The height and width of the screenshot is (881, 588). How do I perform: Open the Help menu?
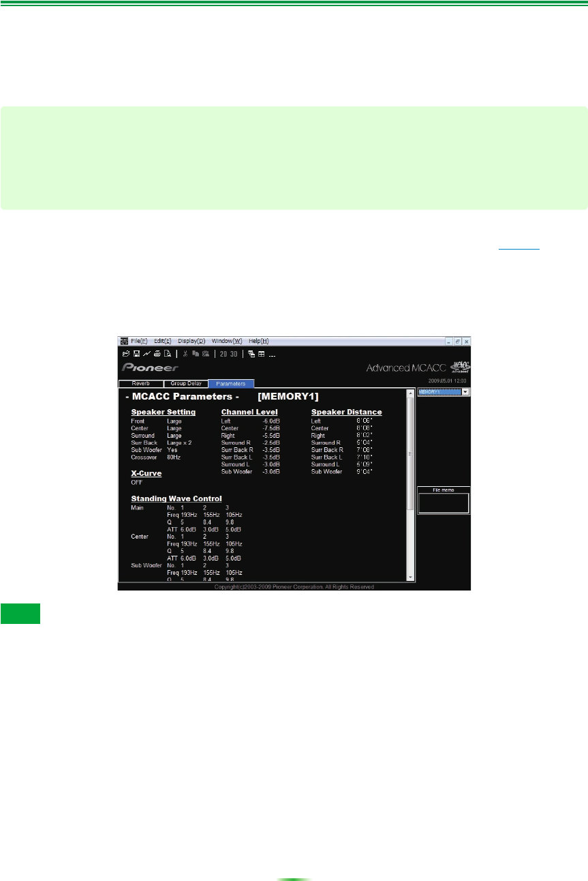pyautogui.click(x=259, y=341)
